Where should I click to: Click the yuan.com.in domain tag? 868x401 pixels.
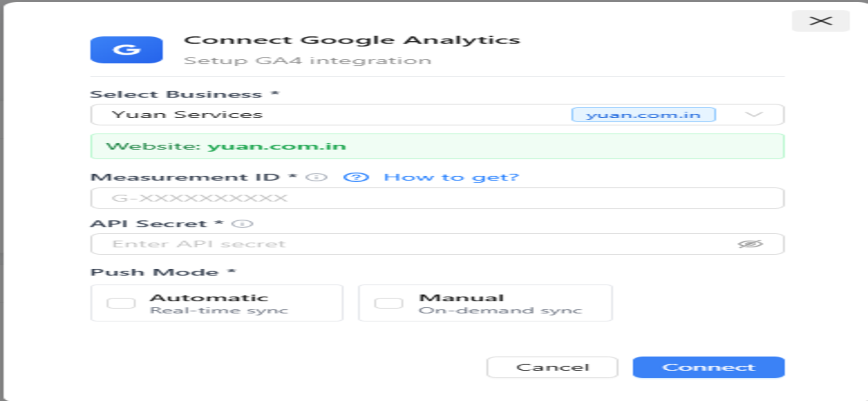(x=643, y=115)
